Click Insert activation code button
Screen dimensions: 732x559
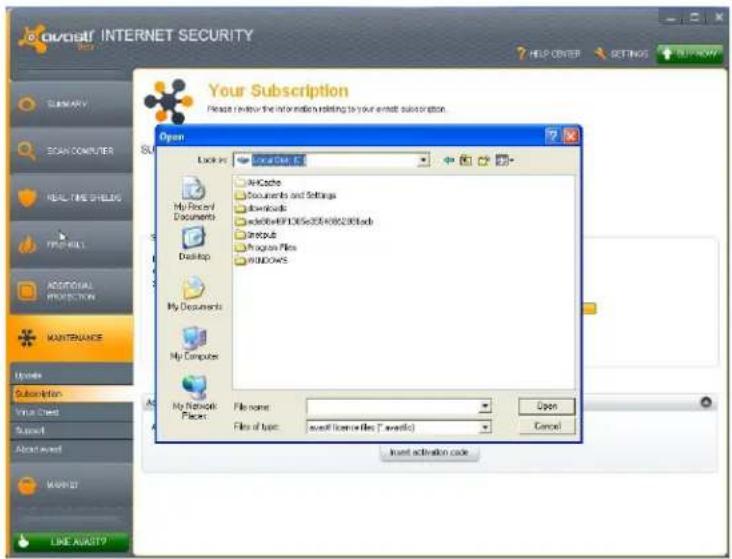[x=429, y=452]
